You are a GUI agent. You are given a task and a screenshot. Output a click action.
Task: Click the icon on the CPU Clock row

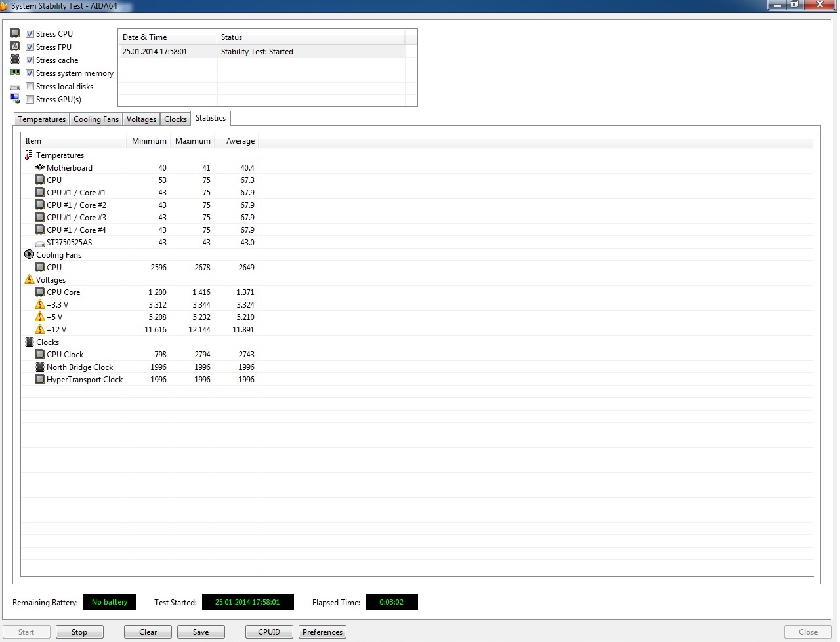coord(40,354)
